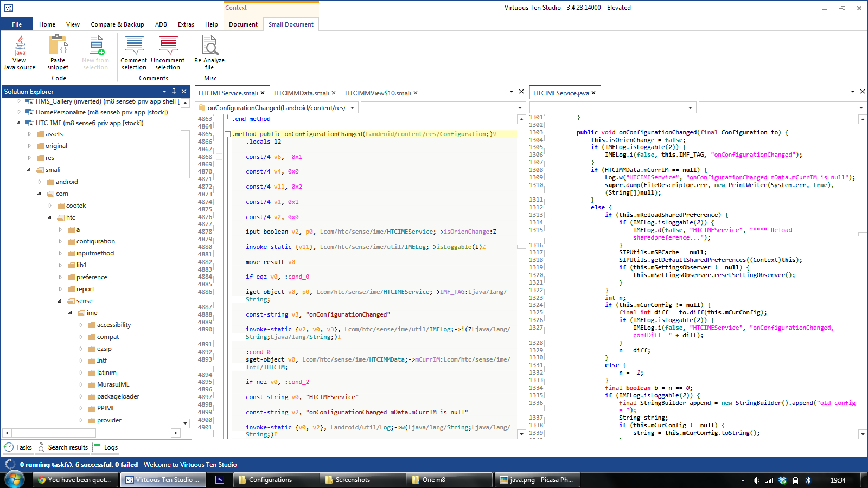Switch to Compare & Backup tab
Screen dimensions: 868x488
117,24
